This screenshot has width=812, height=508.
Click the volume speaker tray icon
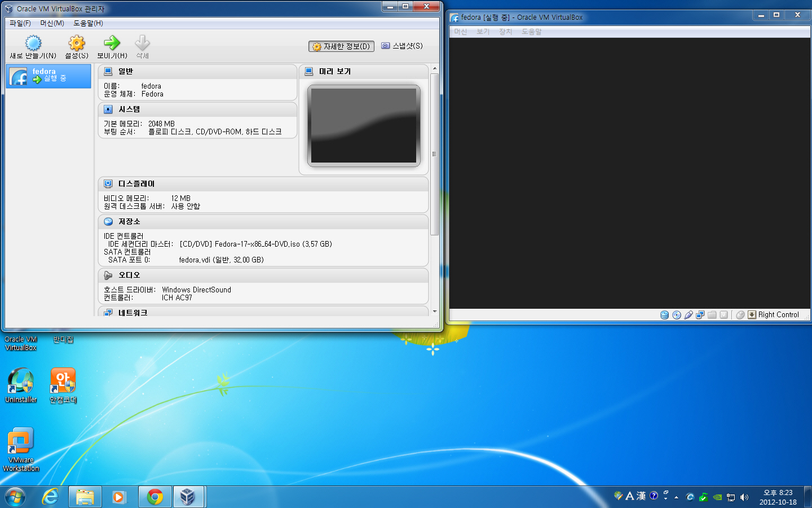[744, 497]
